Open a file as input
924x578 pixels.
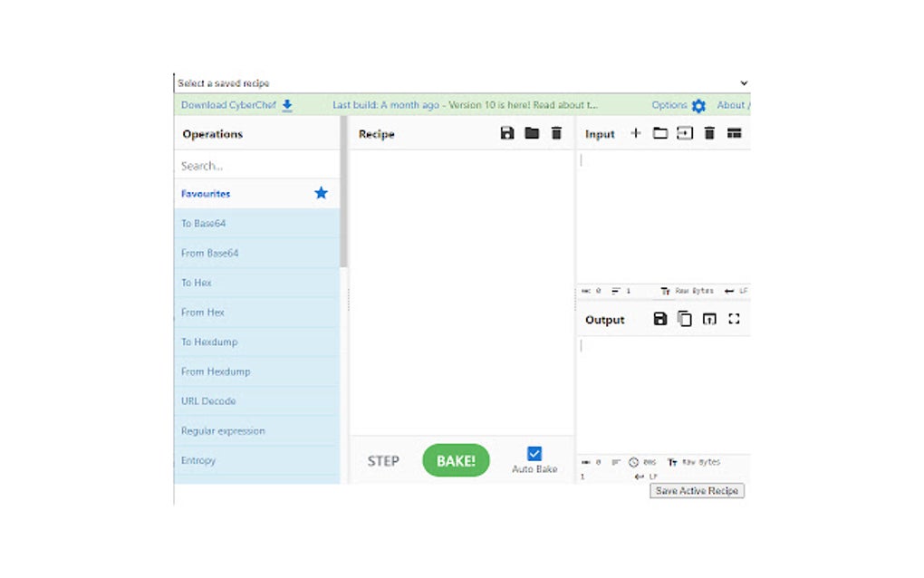(659, 133)
